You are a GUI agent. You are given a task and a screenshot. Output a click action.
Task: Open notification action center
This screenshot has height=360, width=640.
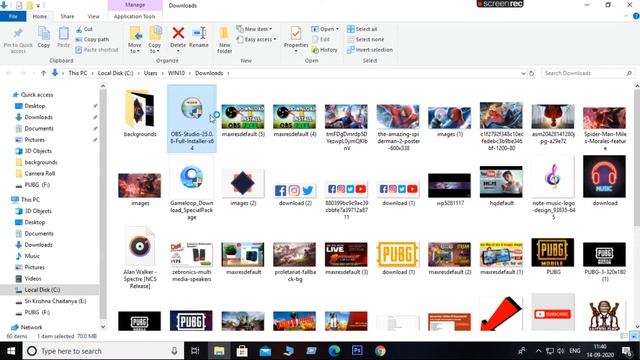coord(627,351)
